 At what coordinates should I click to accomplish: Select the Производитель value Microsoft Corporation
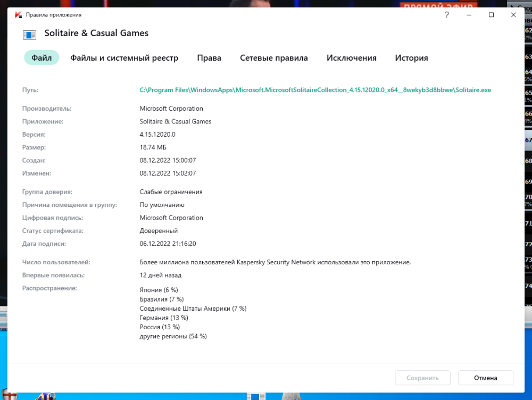click(x=171, y=109)
